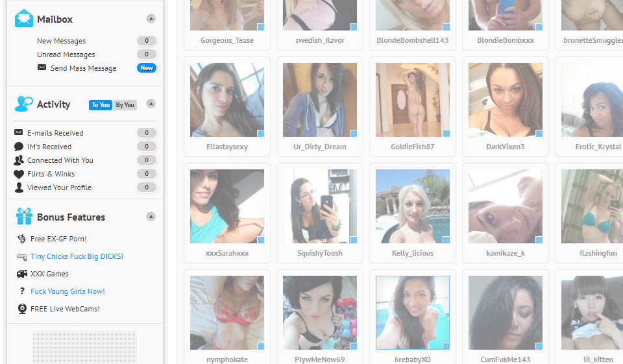Collapse the Mailbox section

coord(151,19)
